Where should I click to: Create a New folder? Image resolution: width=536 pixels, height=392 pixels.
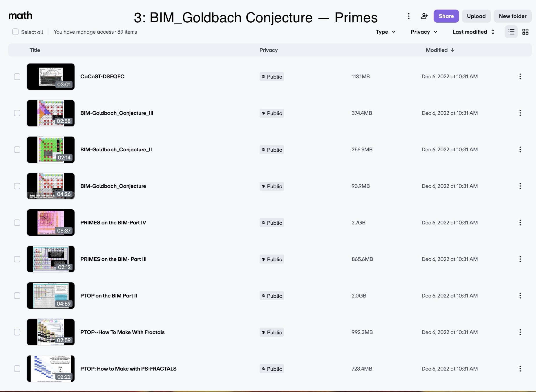pyautogui.click(x=513, y=16)
